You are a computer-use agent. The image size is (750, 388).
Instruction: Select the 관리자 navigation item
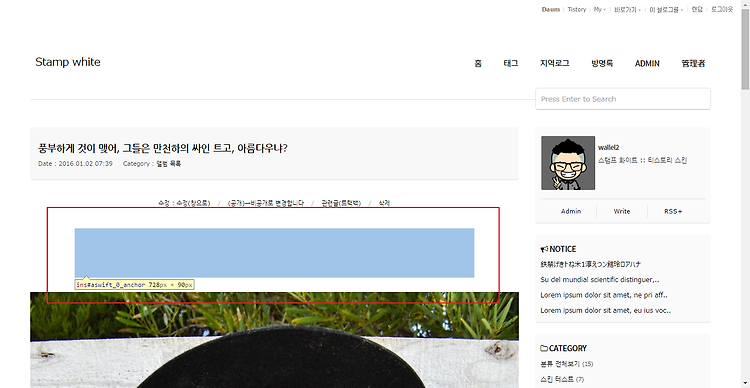coord(694,63)
